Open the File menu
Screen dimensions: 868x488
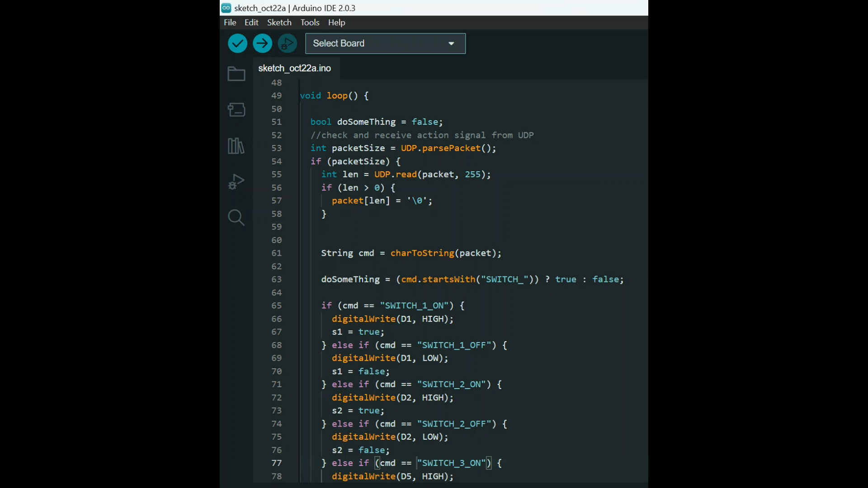click(x=230, y=22)
